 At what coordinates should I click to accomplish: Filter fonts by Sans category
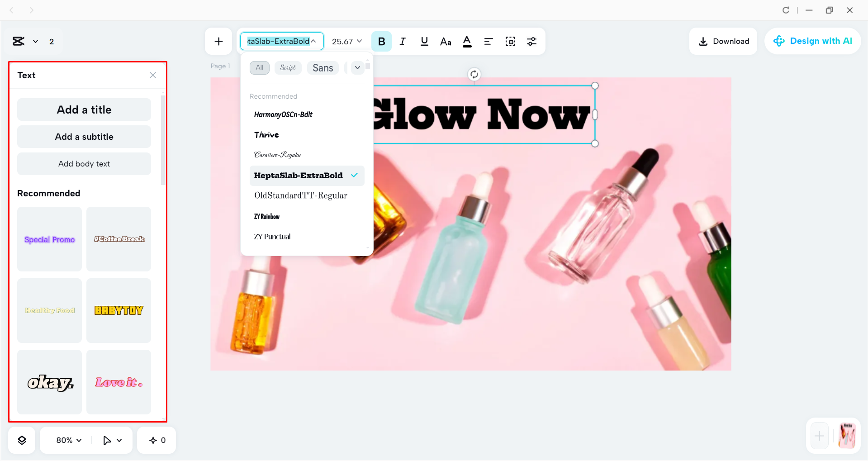tap(323, 67)
